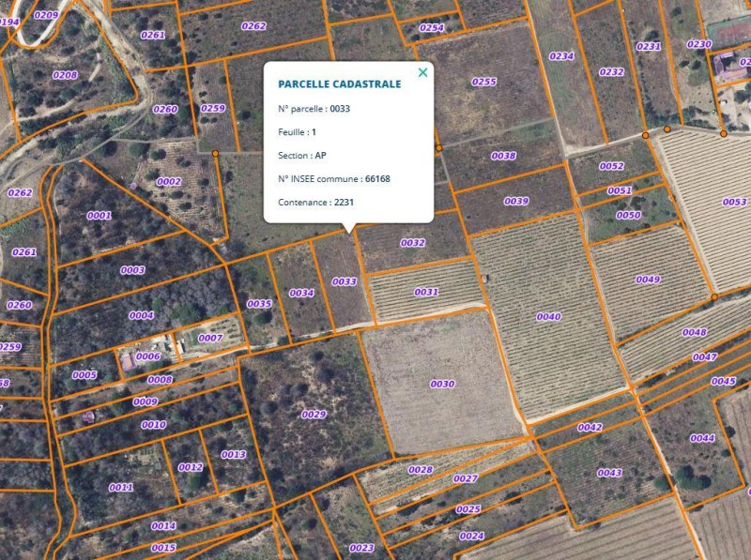This screenshot has width=751, height=560.
Task: Select parcel 0038 on the map
Action: click(x=503, y=156)
